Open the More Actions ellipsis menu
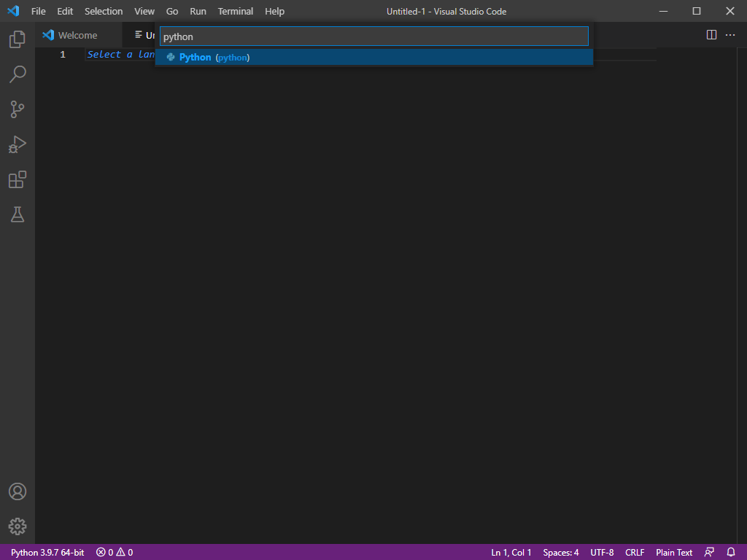The image size is (747, 560). 729,35
